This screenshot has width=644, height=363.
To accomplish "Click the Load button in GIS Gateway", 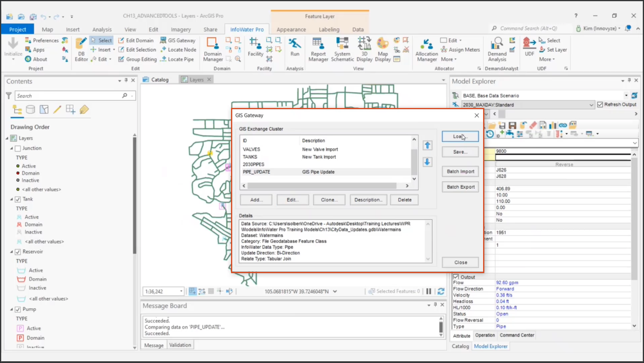I will (x=460, y=136).
